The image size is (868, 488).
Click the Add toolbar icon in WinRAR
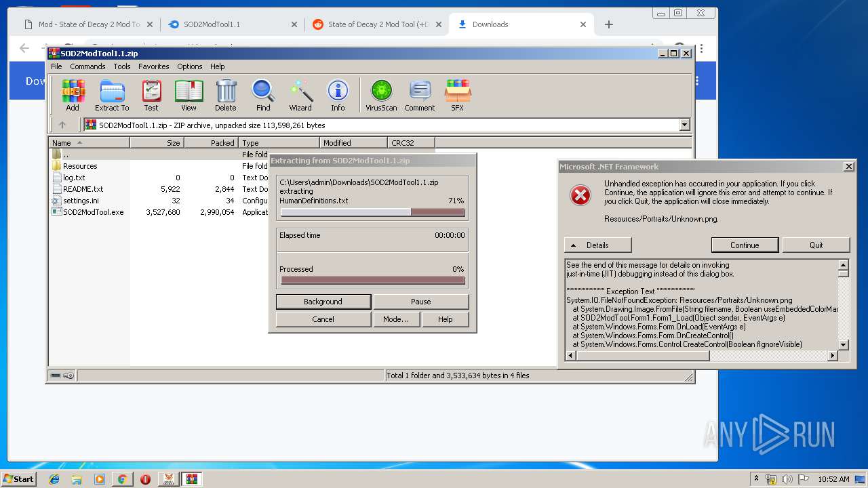[73, 95]
